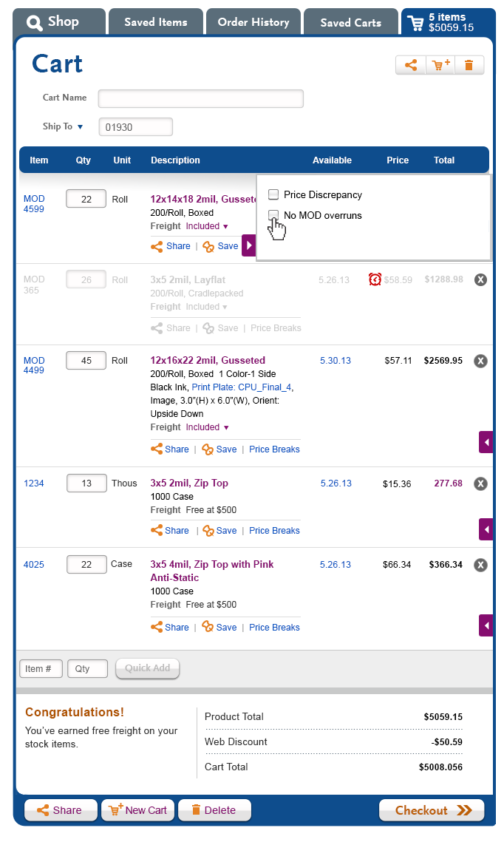The height and width of the screenshot is (842, 504).
Task: Click the Checkout button
Action: pyautogui.click(x=432, y=809)
